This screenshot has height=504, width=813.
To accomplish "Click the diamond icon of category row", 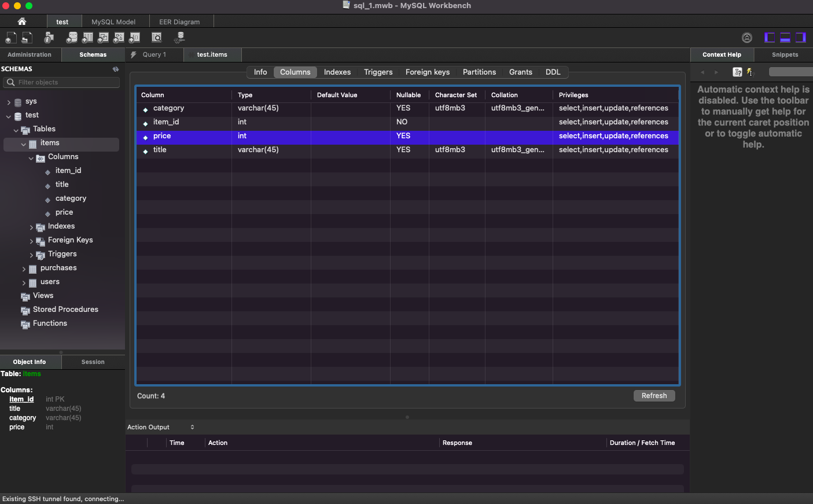I will click(x=145, y=110).
